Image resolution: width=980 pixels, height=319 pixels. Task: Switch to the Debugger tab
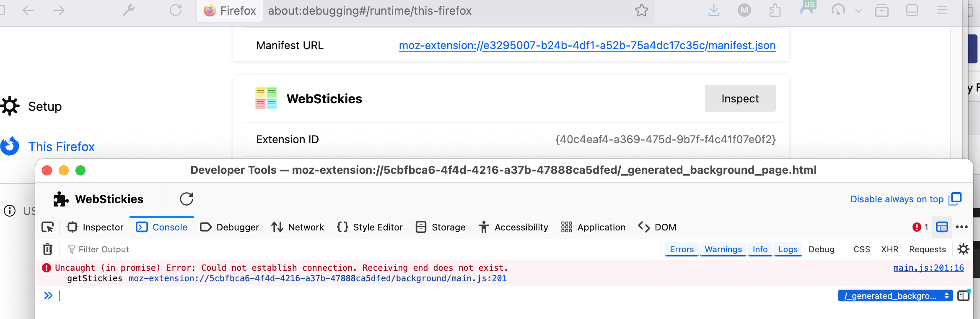[x=230, y=227]
